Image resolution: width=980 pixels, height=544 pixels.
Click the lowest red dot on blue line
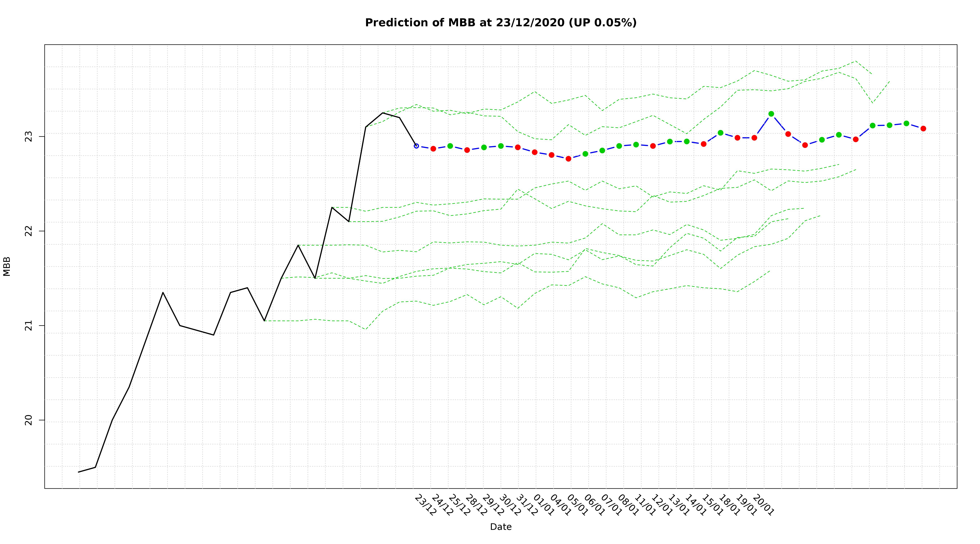coord(568,158)
